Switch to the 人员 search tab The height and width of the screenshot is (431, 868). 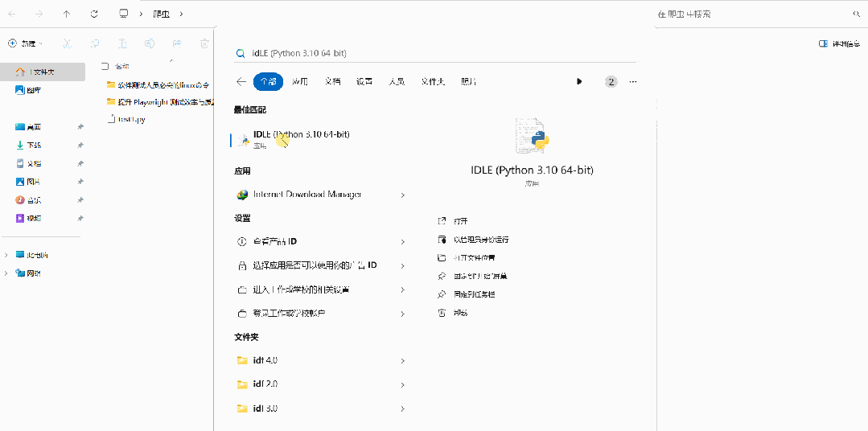pos(397,81)
